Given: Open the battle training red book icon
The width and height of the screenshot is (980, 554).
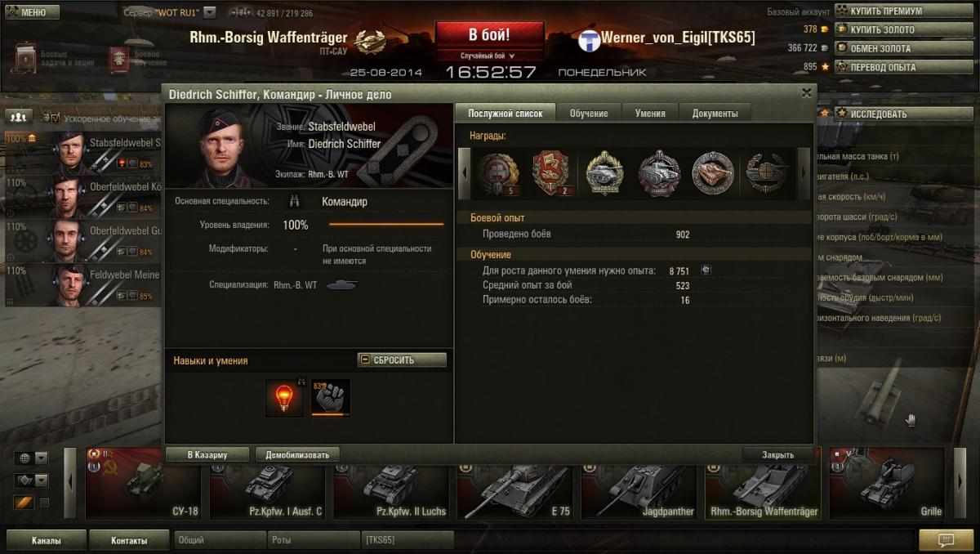Looking at the screenshot, I should pos(119,58).
